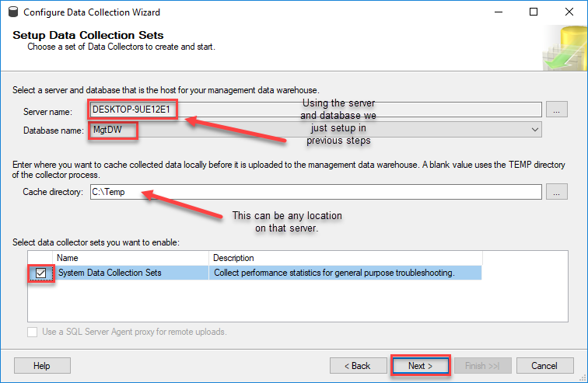The height and width of the screenshot is (383, 588).
Task: Grab the resize grip at window corner
Action: pyautogui.click(x=583, y=378)
